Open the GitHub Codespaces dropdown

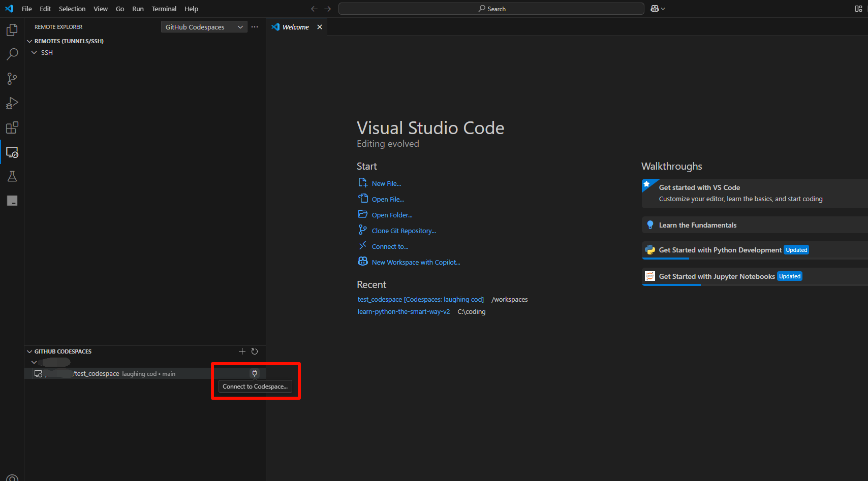(x=204, y=27)
